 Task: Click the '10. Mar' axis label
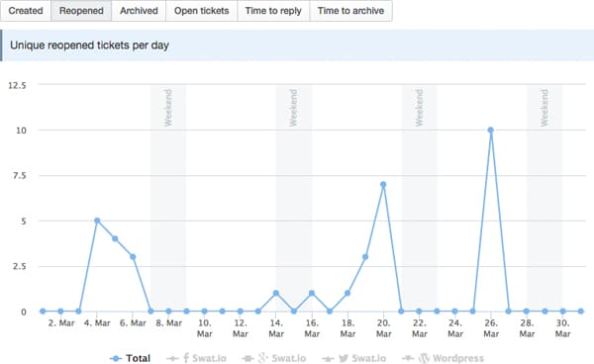(205, 328)
